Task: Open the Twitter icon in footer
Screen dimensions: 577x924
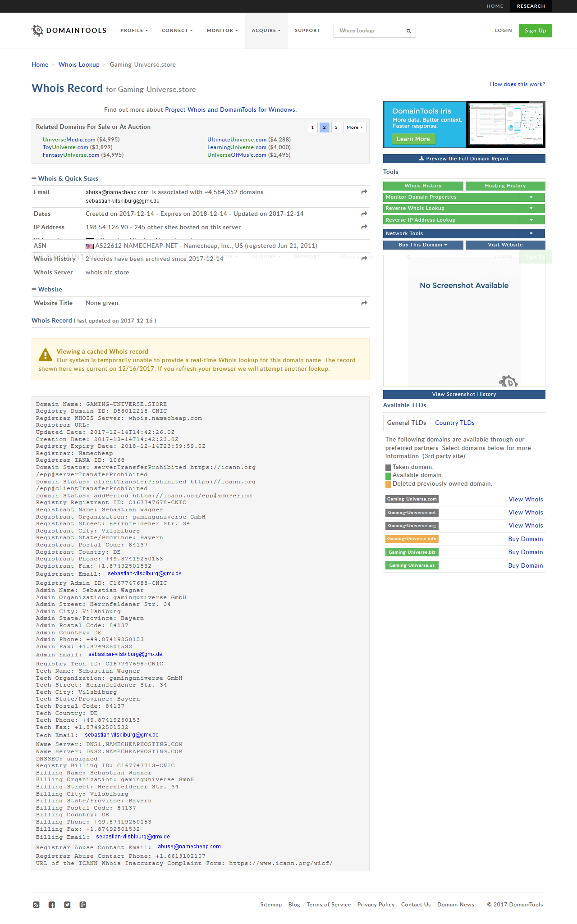Action: pyautogui.click(x=67, y=905)
